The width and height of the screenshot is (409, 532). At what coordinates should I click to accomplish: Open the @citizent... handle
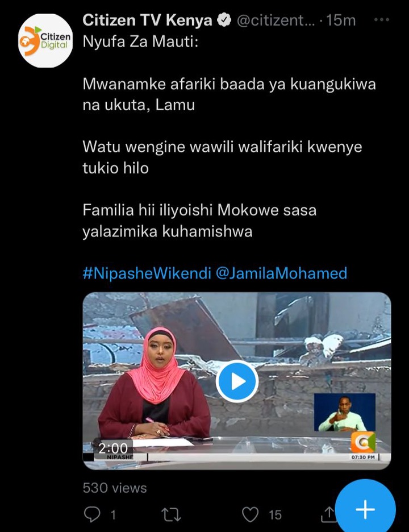tap(276, 20)
